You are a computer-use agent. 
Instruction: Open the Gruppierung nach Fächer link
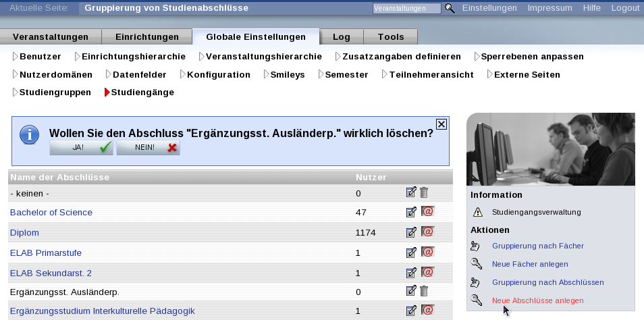point(537,246)
